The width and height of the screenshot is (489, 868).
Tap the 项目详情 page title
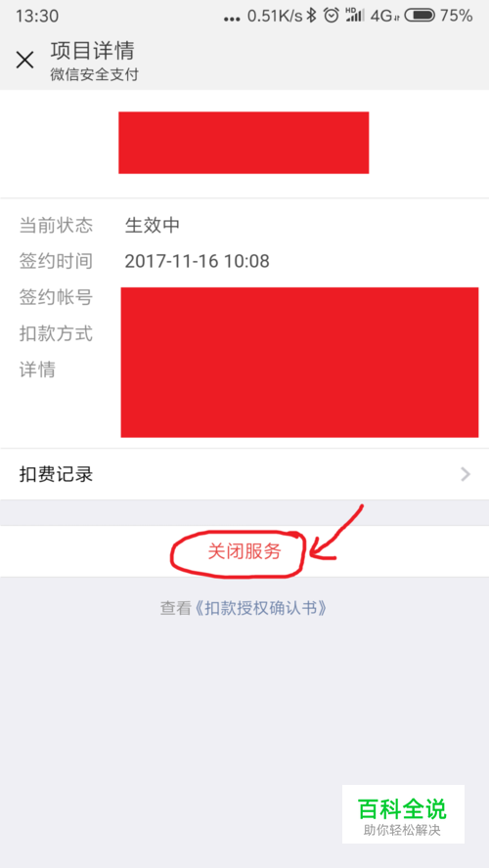point(93,51)
